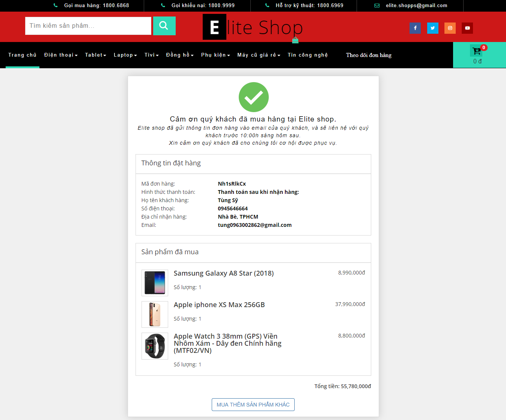
Task: Click phone number 0945646664
Action: (233, 208)
